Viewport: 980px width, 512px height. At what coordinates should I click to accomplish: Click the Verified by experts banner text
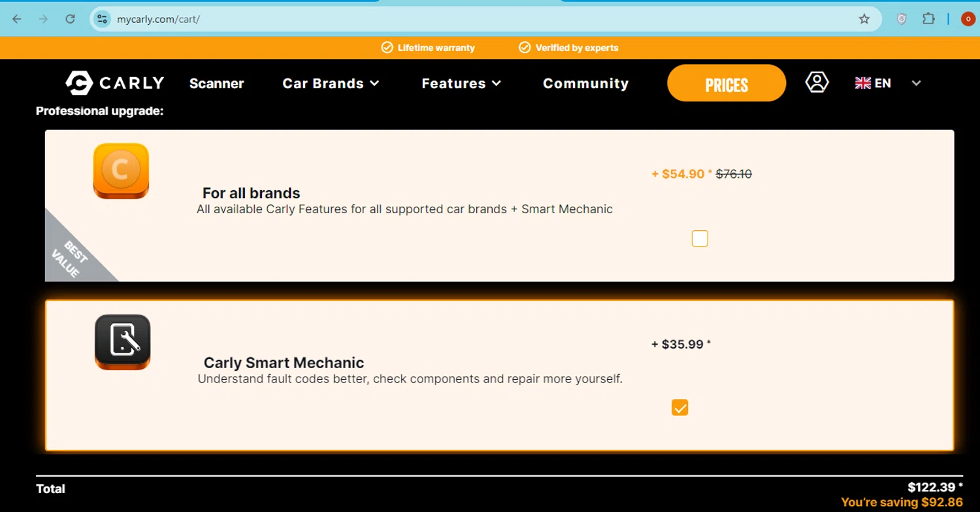pos(577,48)
